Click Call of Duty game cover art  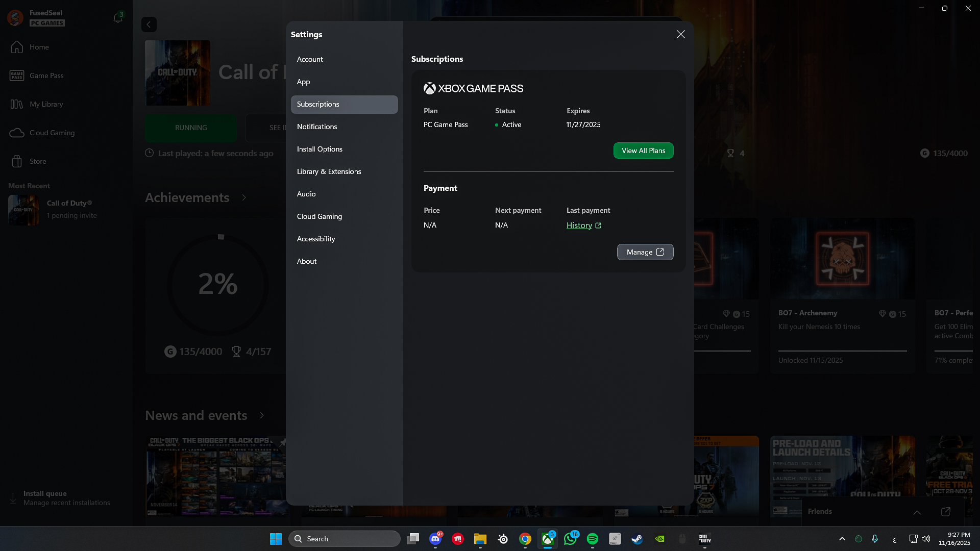[x=178, y=73]
